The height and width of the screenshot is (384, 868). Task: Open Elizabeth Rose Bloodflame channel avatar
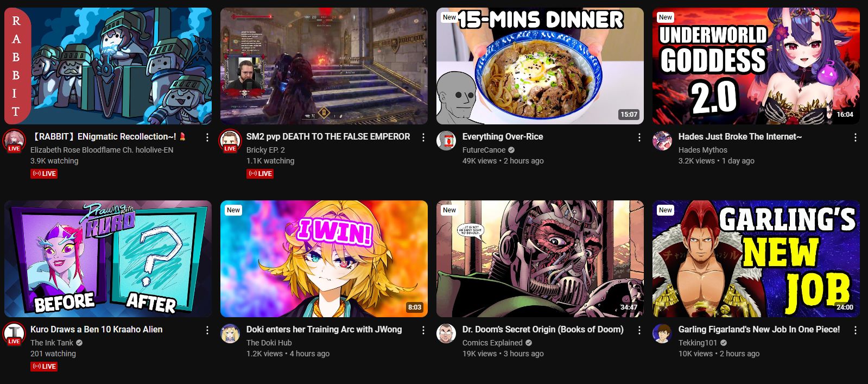pyautogui.click(x=14, y=141)
